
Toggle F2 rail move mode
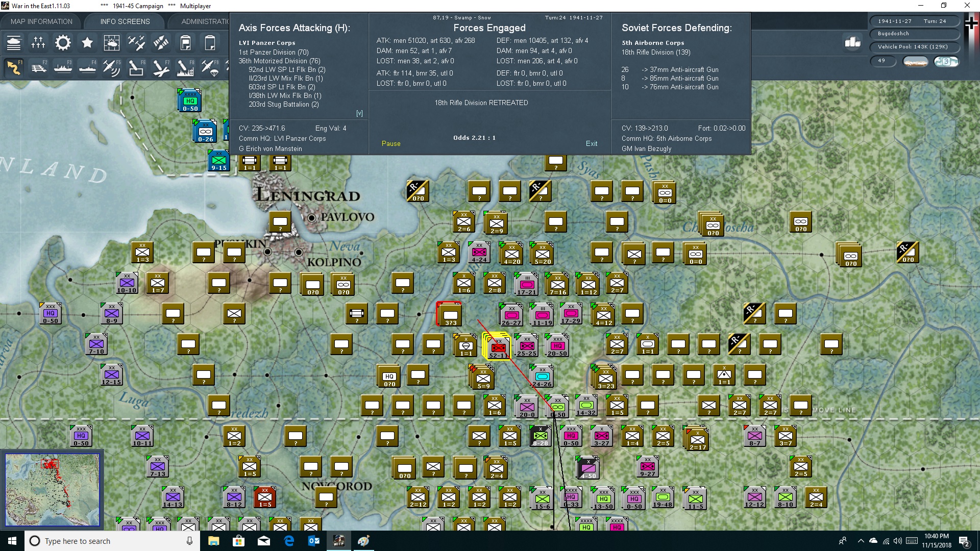38,67
